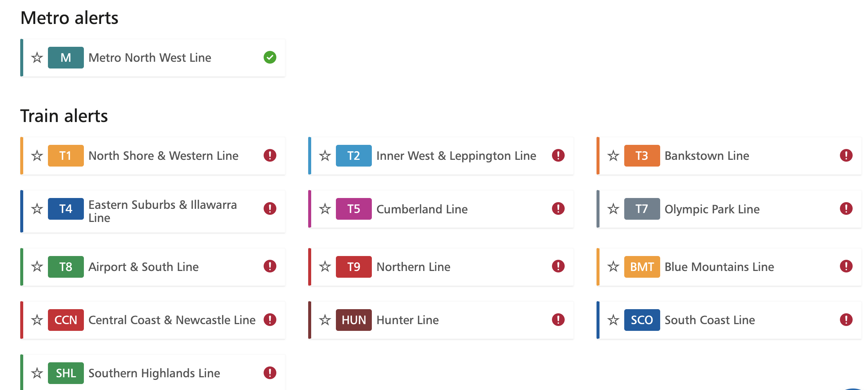The image size is (868, 390).
Task: Click the BMT Blue Mountains line badge
Action: [641, 267]
